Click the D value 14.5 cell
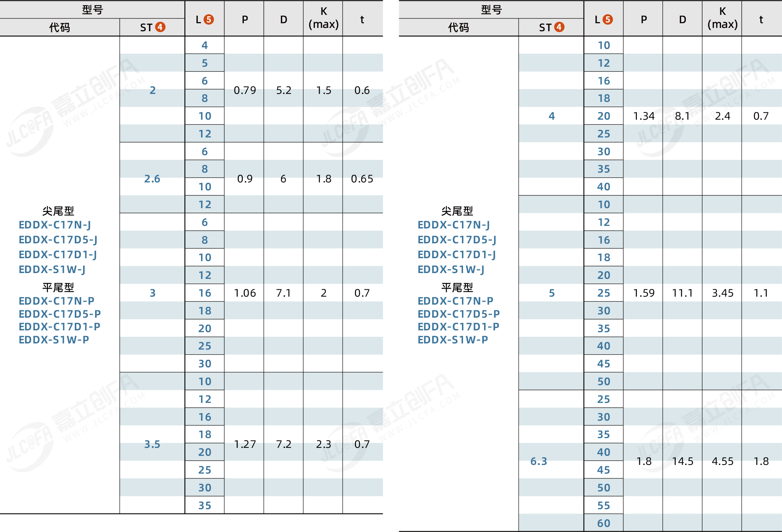 click(682, 461)
